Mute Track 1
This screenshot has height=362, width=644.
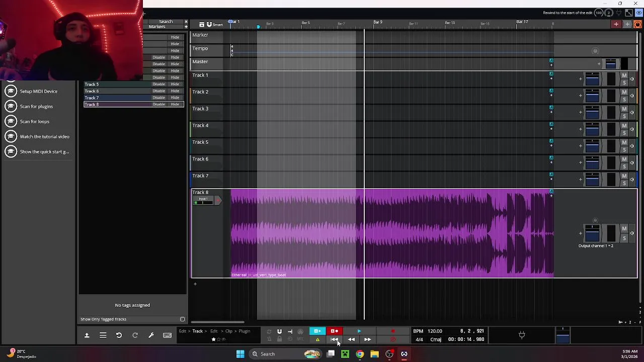coord(624,76)
